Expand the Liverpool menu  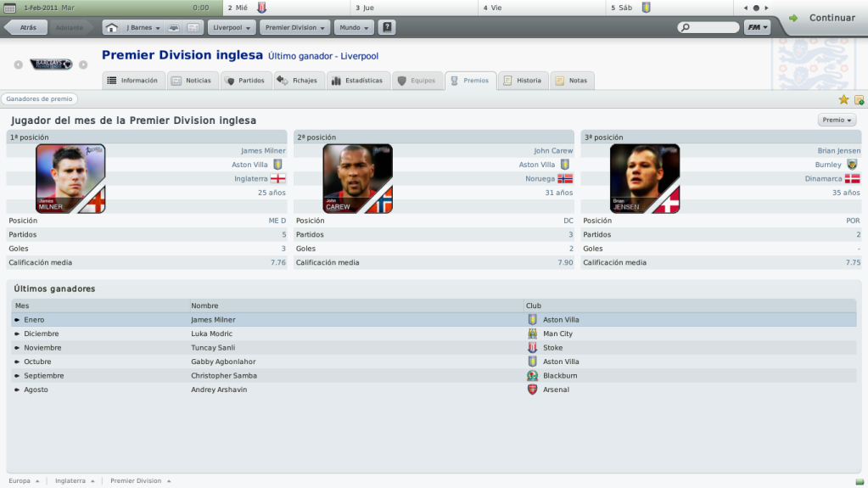(x=232, y=28)
